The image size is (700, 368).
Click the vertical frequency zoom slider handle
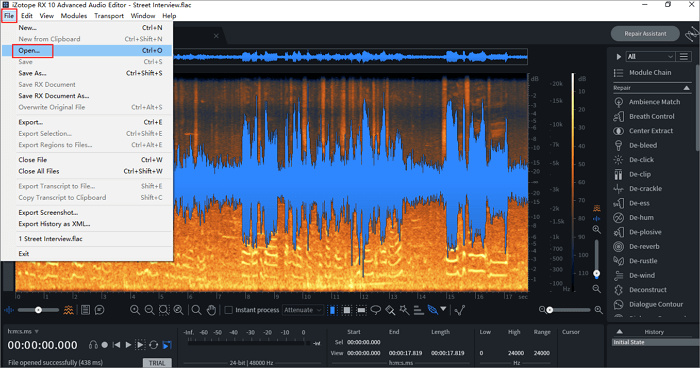point(596,273)
